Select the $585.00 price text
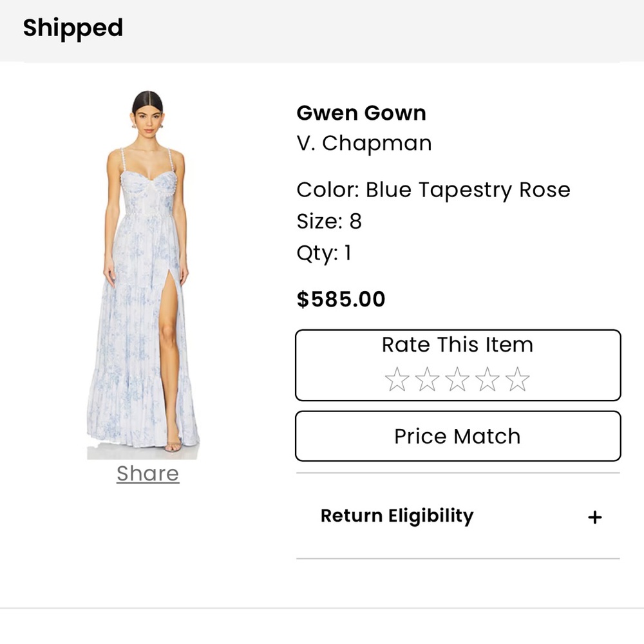Image resolution: width=644 pixels, height=644 pixels. [x=340, y=298]
